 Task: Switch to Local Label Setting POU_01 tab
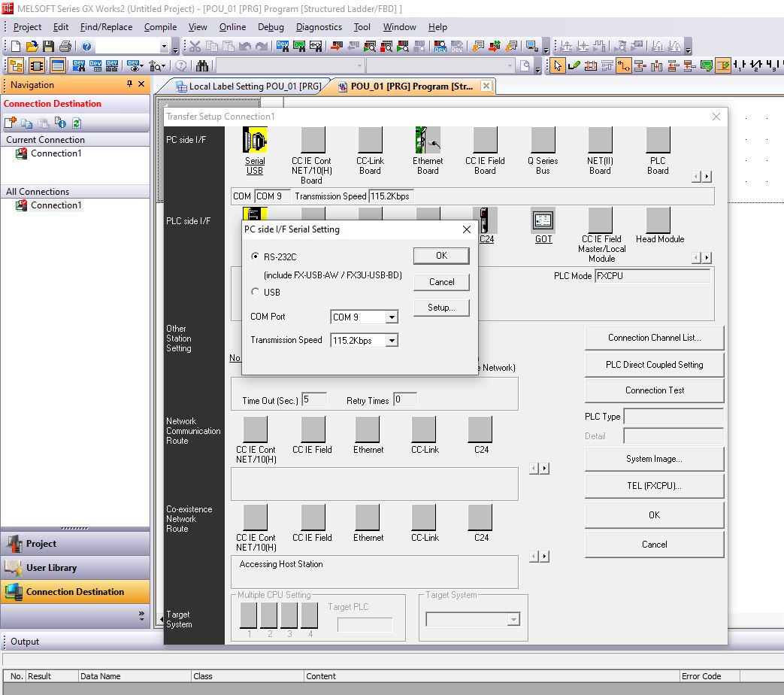[249, 86]
